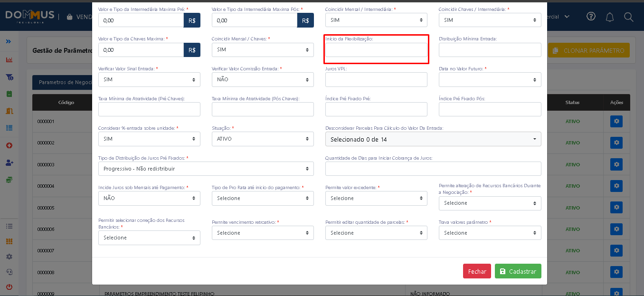This screenshot has height=296, width=644.
Task: Focus the Índice Pré Fixado Pós field
Action: [490, 109]
